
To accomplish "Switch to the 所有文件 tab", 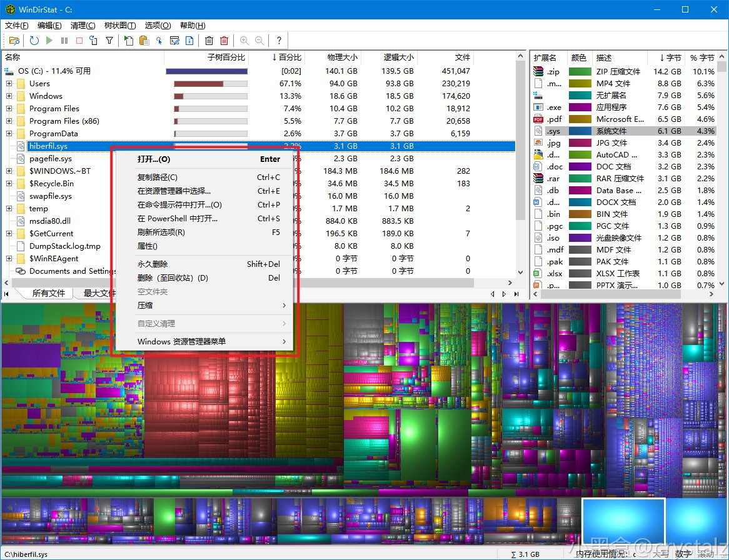I will [49, 293].
